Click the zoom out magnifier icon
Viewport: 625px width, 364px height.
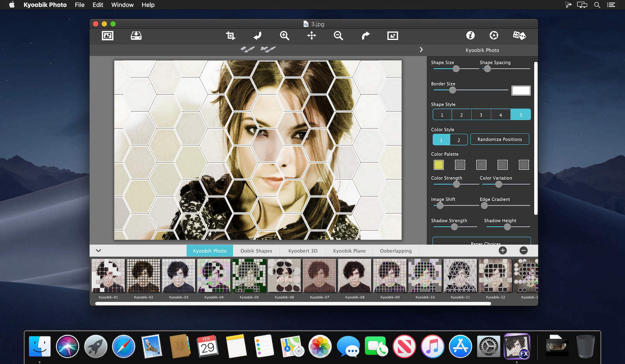point(338,36)
